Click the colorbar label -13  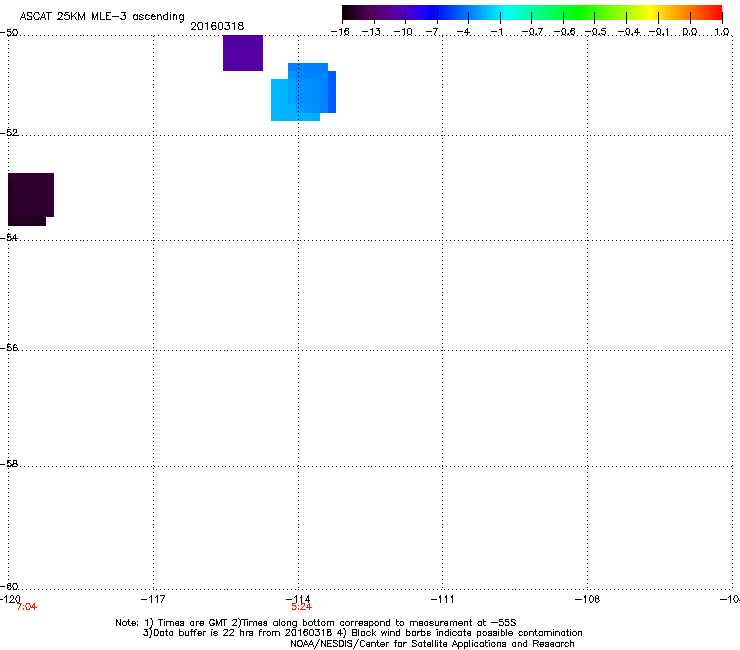point(371,32)
